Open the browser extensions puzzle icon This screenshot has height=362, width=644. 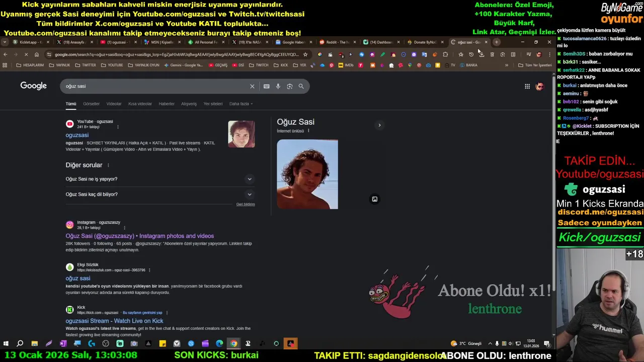(445, 54)
